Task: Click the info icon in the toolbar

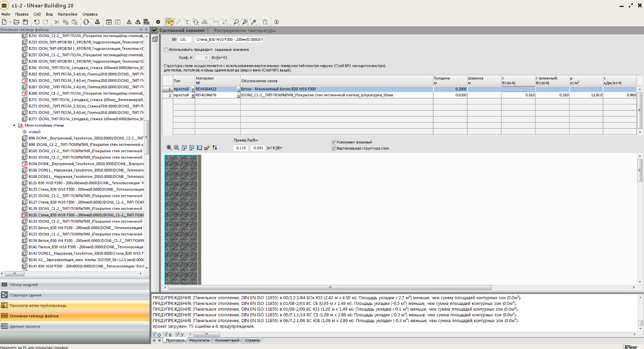Action: click(277, 22)
